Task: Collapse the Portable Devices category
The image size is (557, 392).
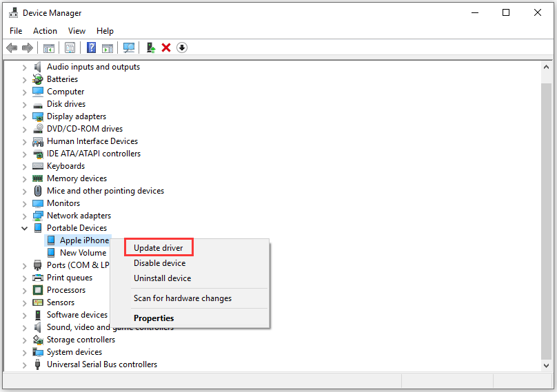Action: pyautogui.click(x=25, y=228)
